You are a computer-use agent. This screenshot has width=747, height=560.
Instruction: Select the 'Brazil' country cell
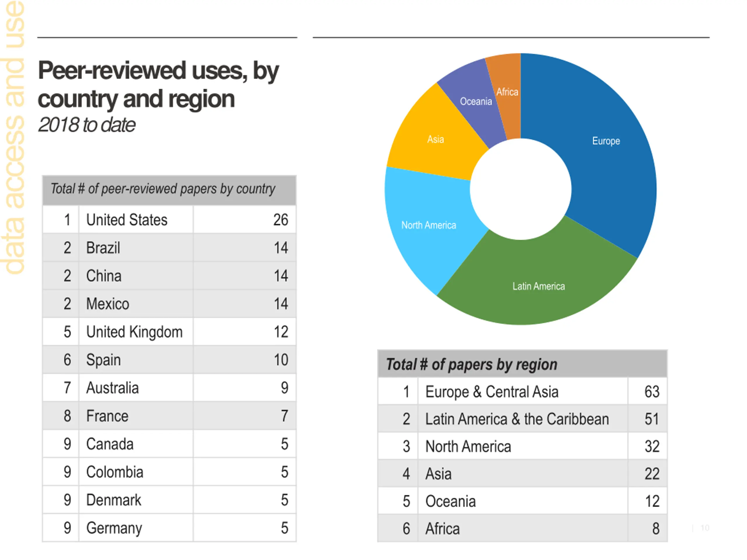click(x=136, y=248)
